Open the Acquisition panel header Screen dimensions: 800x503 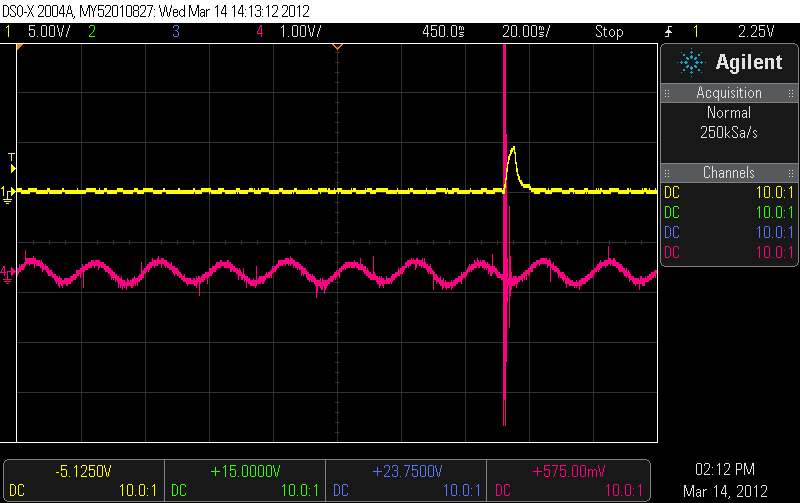[729, 93]
